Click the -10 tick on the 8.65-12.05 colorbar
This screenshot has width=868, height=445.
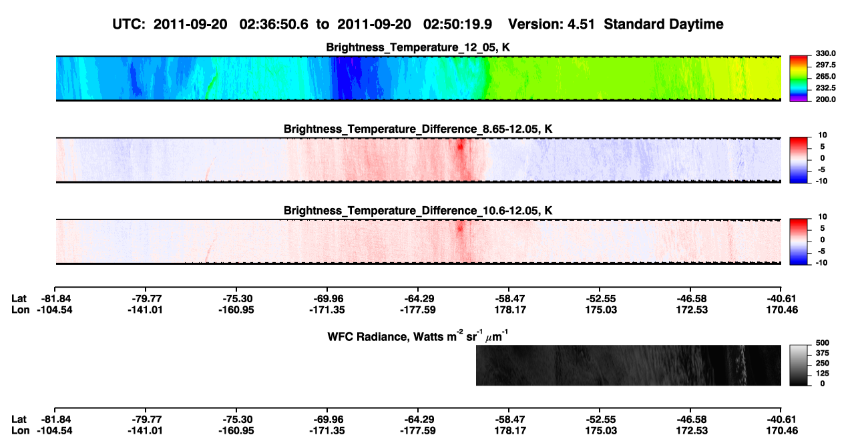pyautogui.click(x=823, y=181)
